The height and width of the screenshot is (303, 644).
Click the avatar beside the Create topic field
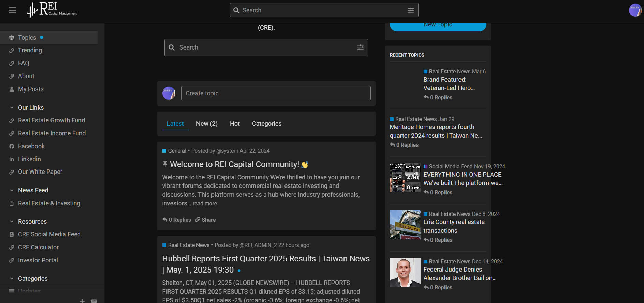pos(169,93)
